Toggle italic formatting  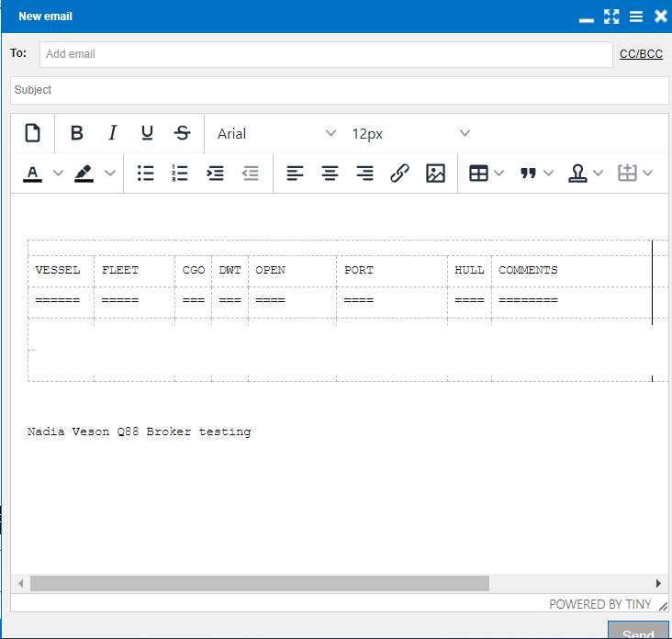(x=112, y=133)
